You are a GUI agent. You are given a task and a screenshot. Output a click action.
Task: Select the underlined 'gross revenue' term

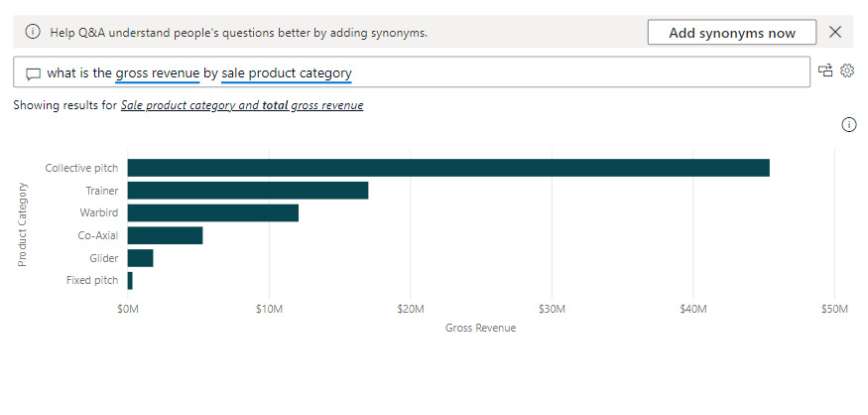coord(157,73)
